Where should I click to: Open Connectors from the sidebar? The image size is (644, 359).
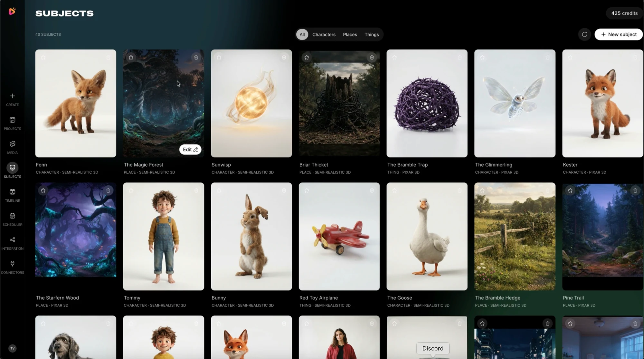[12, 267]
